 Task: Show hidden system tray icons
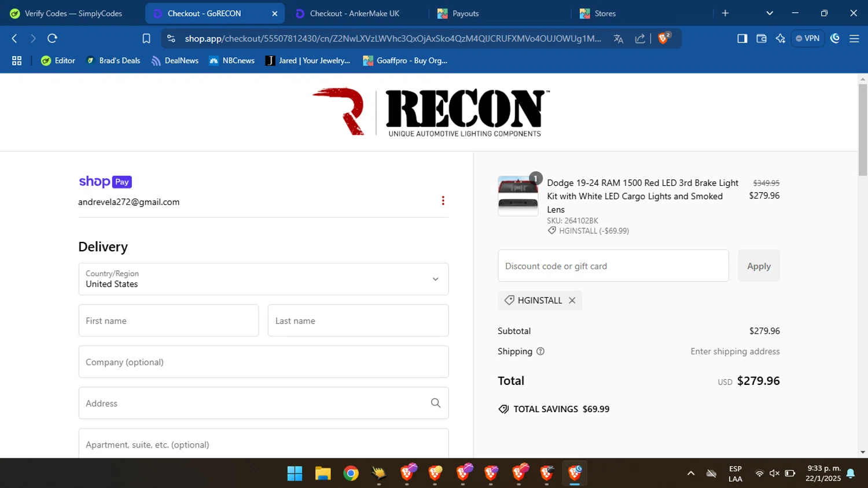690,474
